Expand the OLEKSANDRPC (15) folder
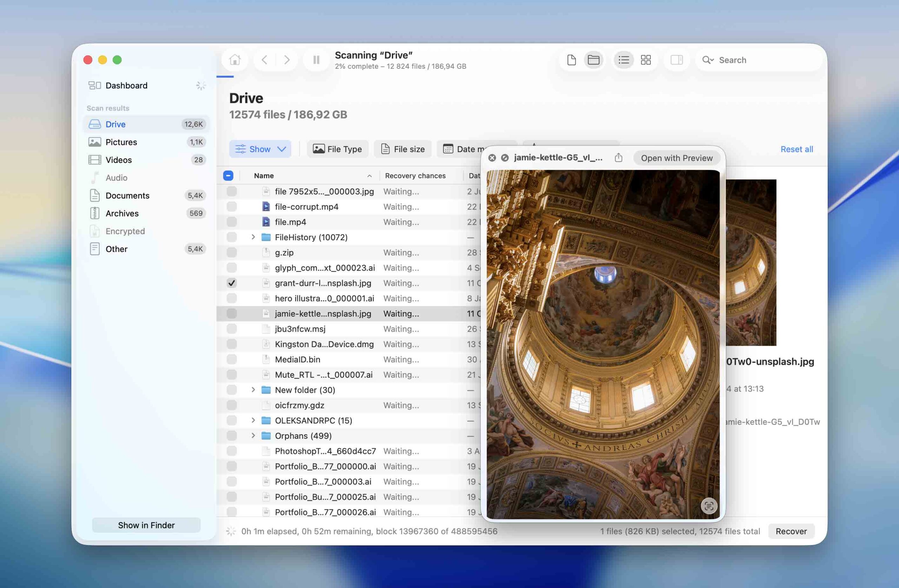 pyautogui.click(x=253, y=420)
